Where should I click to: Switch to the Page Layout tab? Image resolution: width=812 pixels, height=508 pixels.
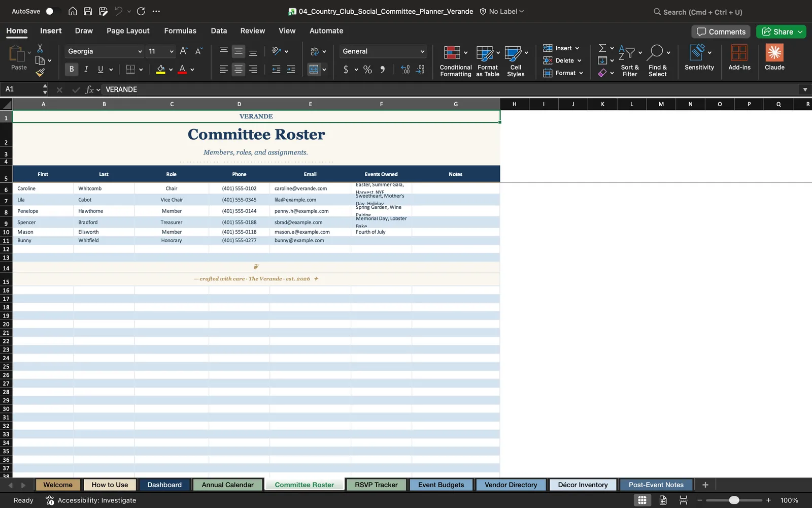click(x=128, y=30)
